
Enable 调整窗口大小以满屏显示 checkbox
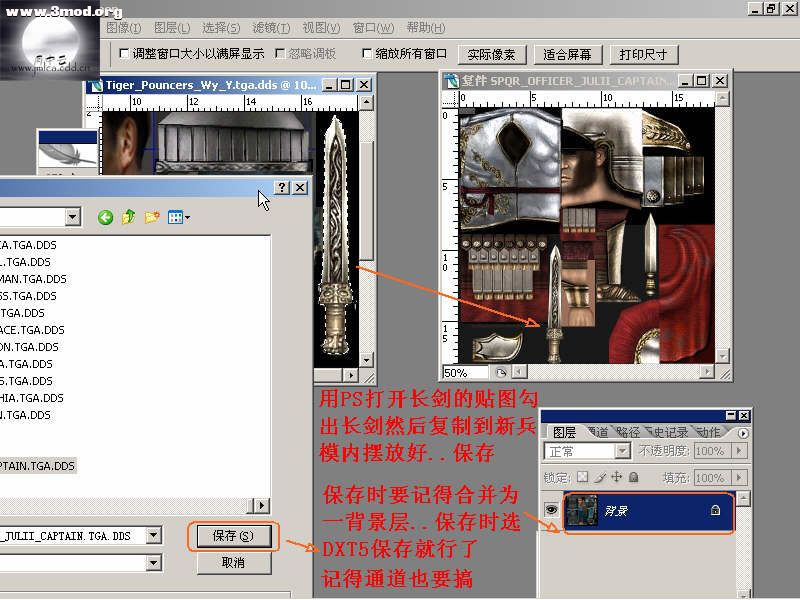pos(124,54)
